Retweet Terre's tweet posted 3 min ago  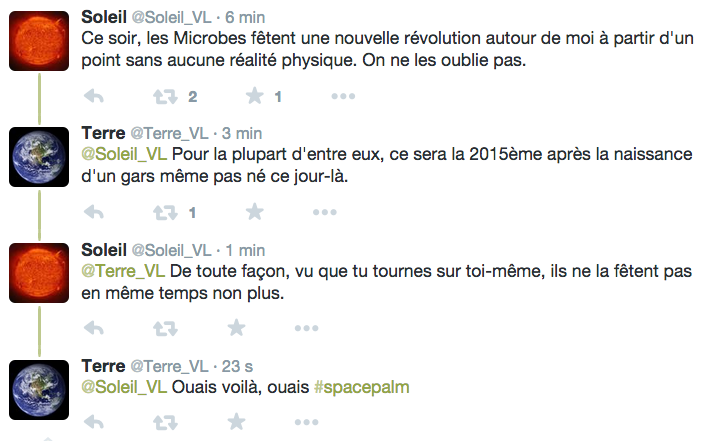[165, 212]
